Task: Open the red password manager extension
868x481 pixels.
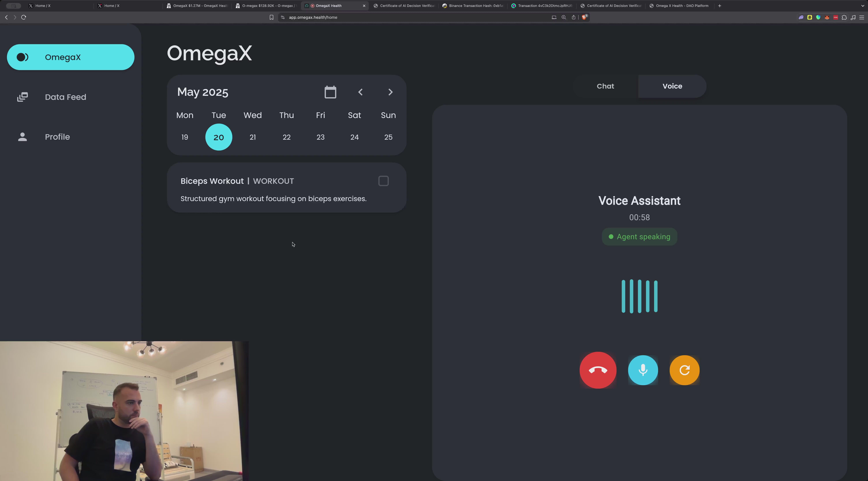Action: click(836, 17)
